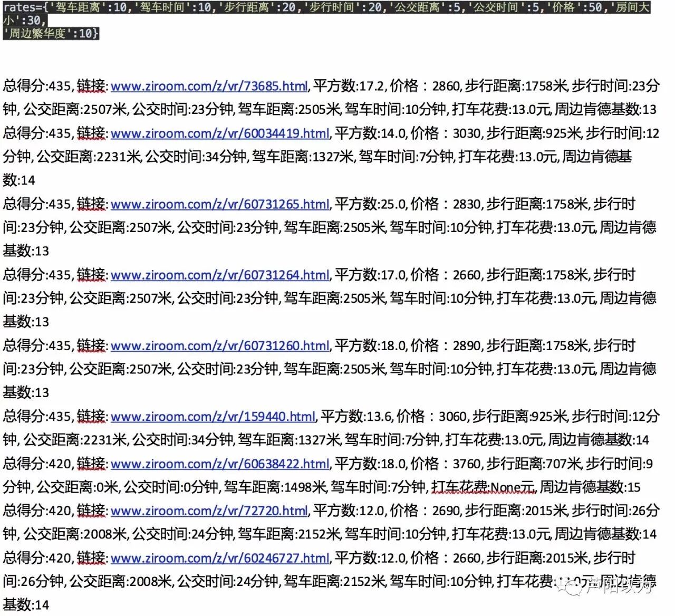Click '总得分:420' beside the 60638422.html link
The image size is (675, 616).
37,464
